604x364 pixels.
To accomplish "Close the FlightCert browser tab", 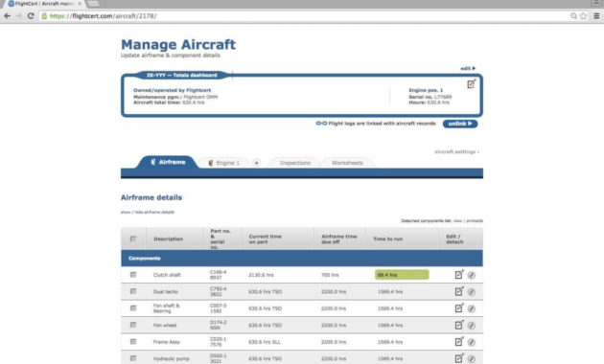I will pyautogui.click(x=80, y=4).
